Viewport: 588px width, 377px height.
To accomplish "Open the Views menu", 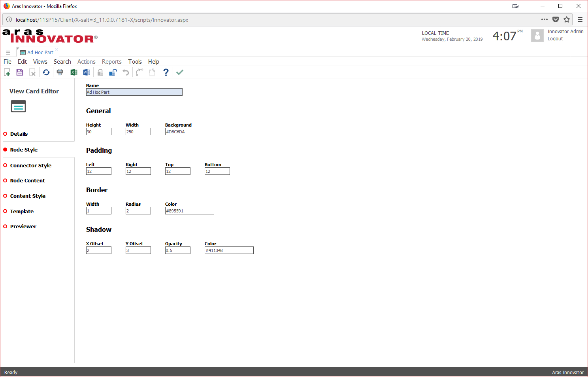I will click(x=40, y=62).
